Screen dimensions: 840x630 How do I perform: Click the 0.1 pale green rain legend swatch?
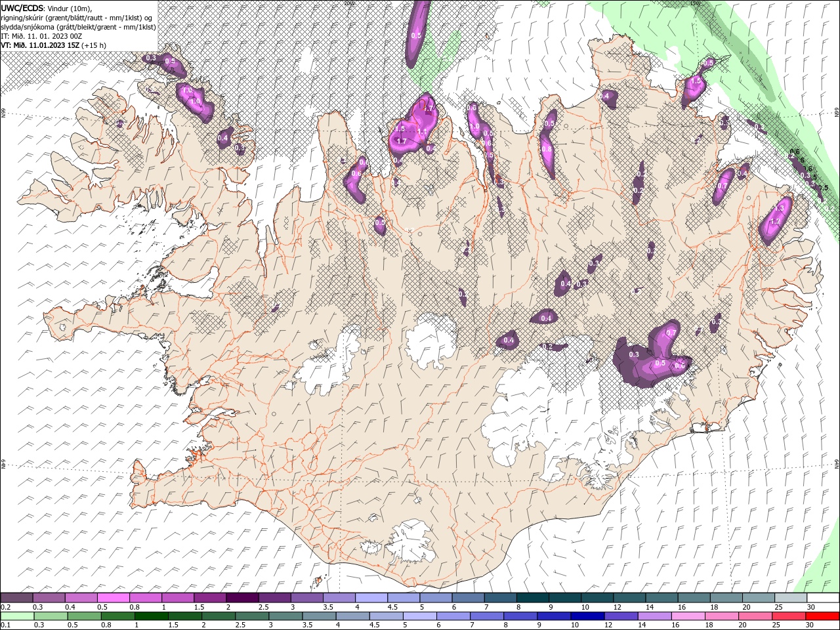tap(18, 616)
